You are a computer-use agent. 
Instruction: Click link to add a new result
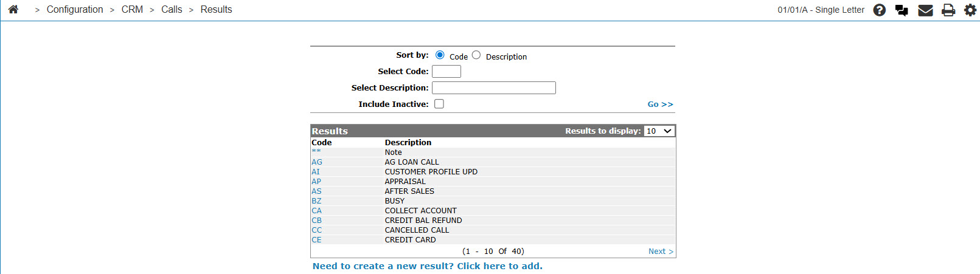(x=427, y=266)
